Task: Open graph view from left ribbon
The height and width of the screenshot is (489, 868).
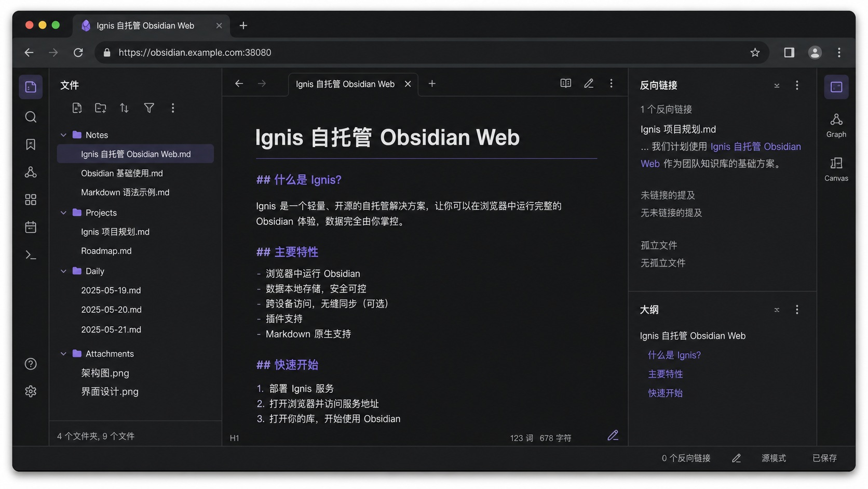Action: (31, 172)
